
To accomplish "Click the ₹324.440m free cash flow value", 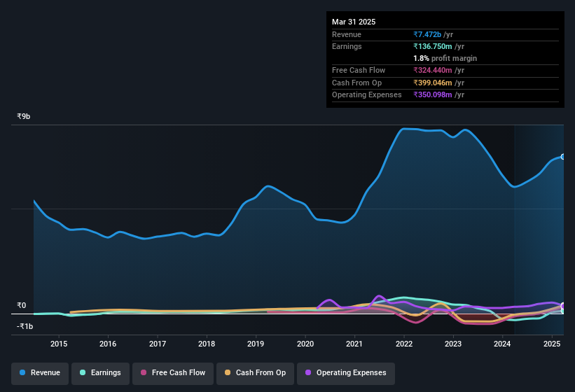I will point(433,70).
